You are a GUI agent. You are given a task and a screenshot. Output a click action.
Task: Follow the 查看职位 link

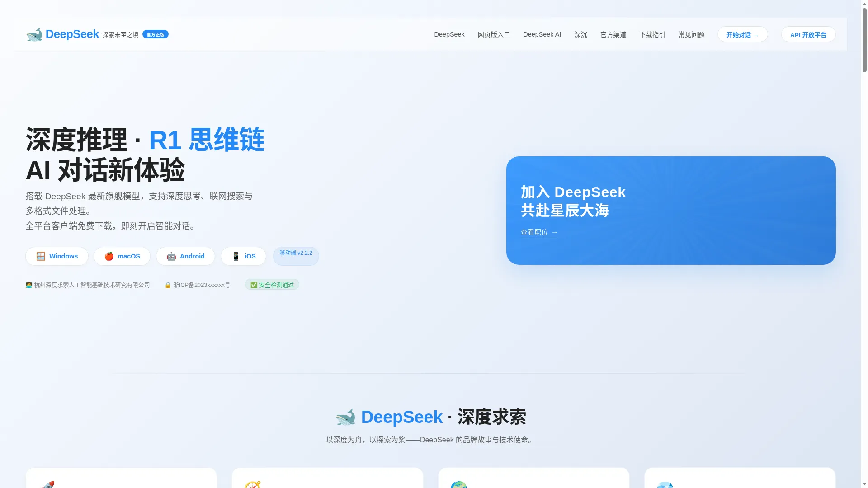click(x=539, y=232)
